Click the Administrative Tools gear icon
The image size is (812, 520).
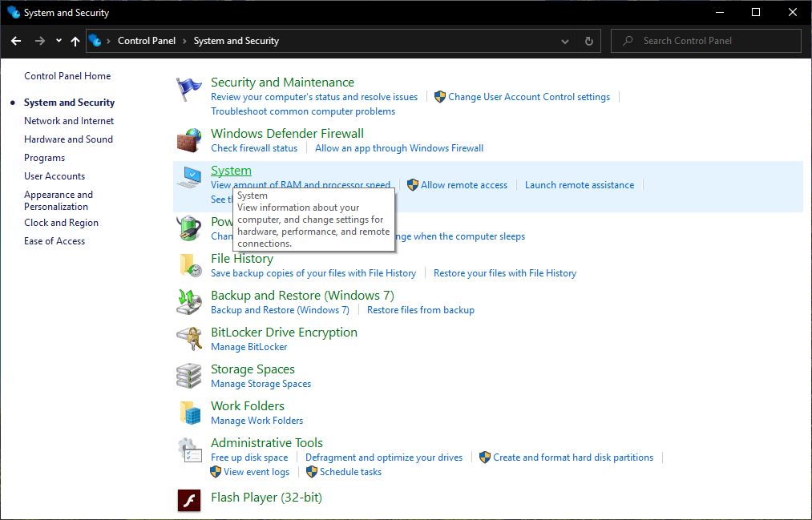(188, 449)
